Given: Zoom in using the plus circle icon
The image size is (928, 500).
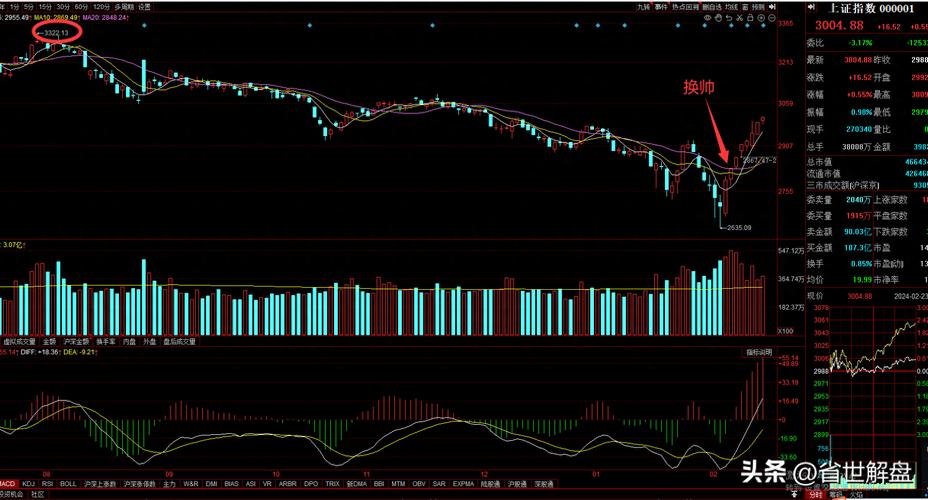Looking at the screenshot, I should (x=761, y=17).
